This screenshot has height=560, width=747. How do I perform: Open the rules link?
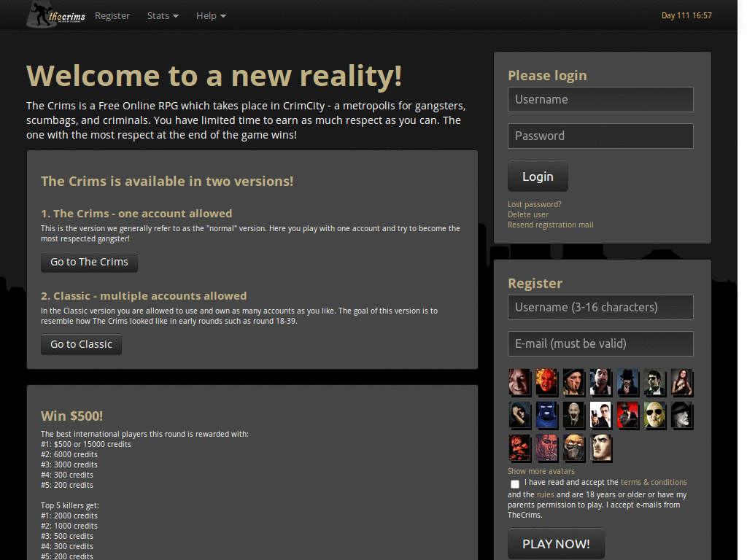(546, 495)
